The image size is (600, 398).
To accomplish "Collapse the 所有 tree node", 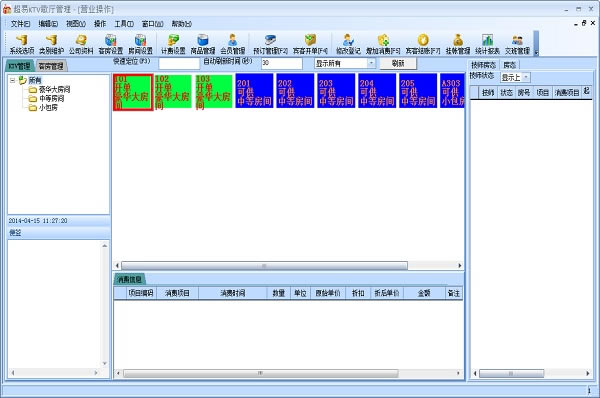I will click(13, 80).
